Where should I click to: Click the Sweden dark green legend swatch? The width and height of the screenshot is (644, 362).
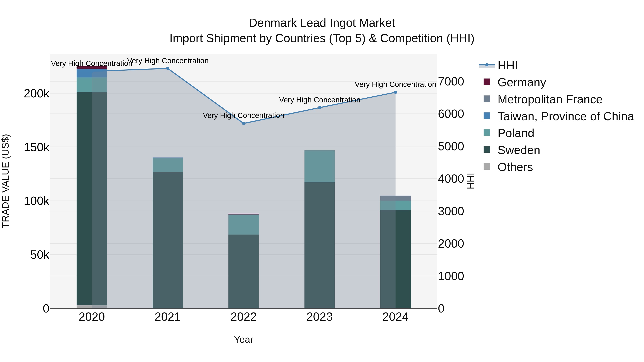click(487, 150)
